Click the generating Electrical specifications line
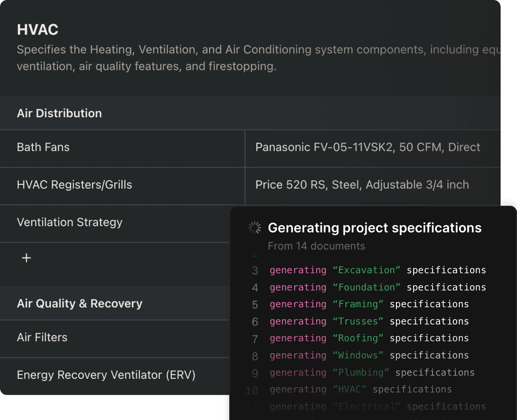Screen dimensions: 517x420 point(378,407)
